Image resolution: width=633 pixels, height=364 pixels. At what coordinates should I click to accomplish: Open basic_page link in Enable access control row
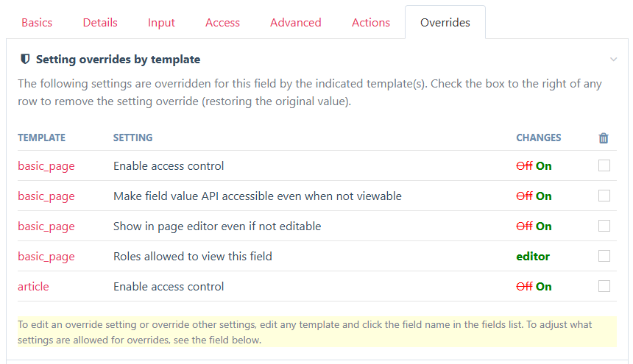click(46, 166)
